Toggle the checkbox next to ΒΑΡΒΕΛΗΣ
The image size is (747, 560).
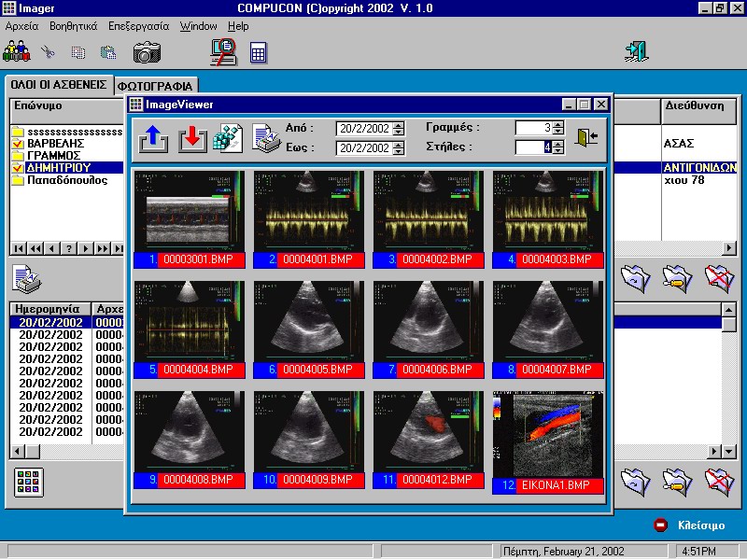coord(18,144)
